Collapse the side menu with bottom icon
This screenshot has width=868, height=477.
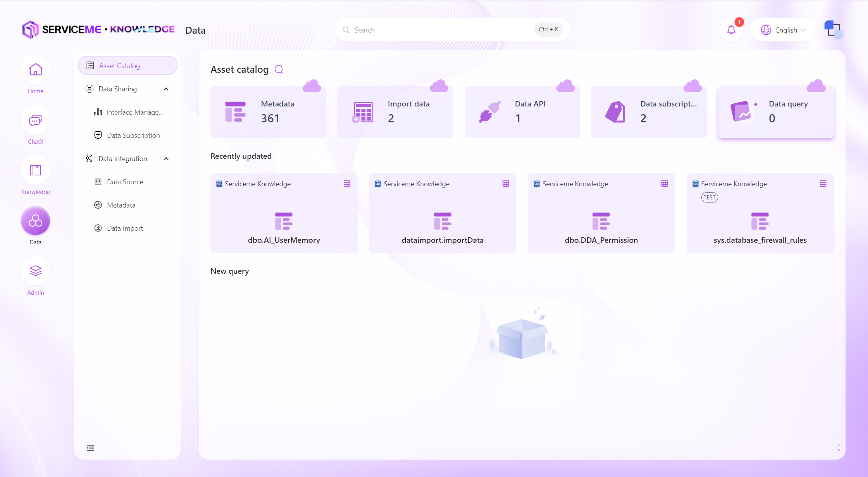90,448
